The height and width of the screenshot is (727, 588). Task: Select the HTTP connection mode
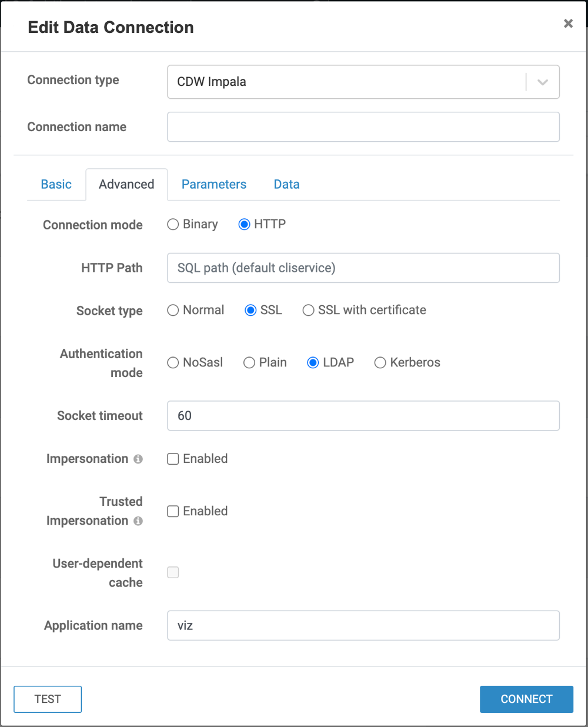pos(244,225)
